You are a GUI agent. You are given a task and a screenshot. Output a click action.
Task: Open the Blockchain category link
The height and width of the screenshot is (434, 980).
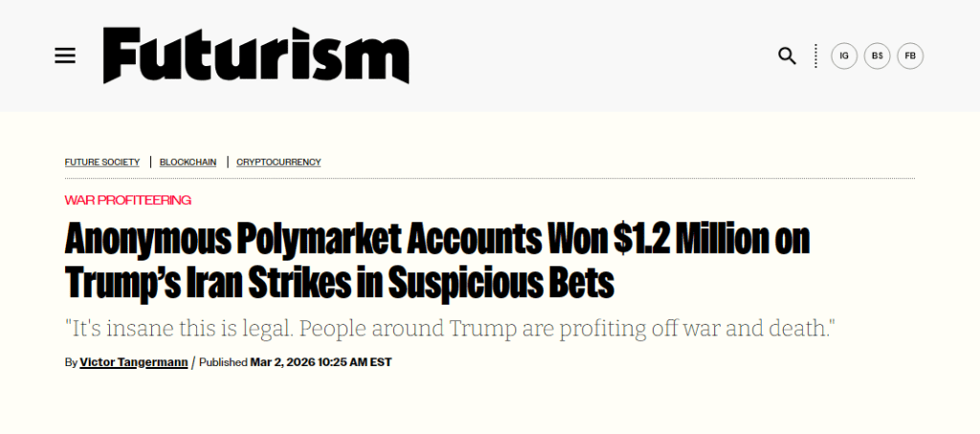(189, 162)
